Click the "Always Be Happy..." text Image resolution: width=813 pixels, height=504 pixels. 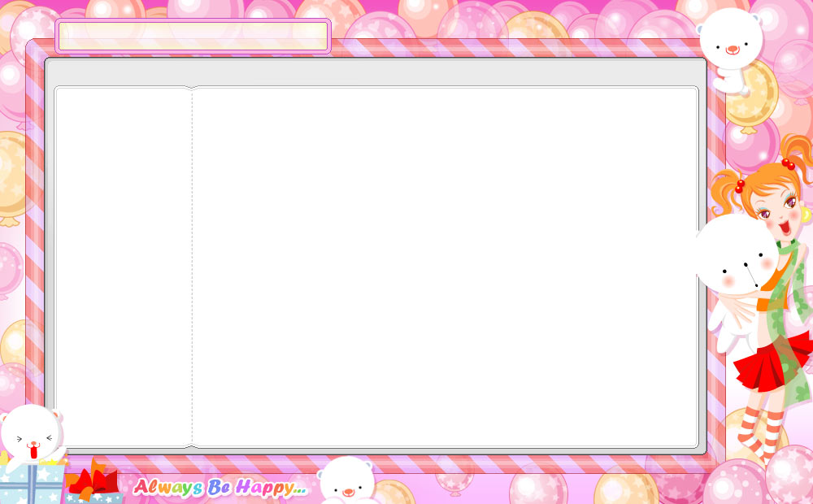click(220, 487)
